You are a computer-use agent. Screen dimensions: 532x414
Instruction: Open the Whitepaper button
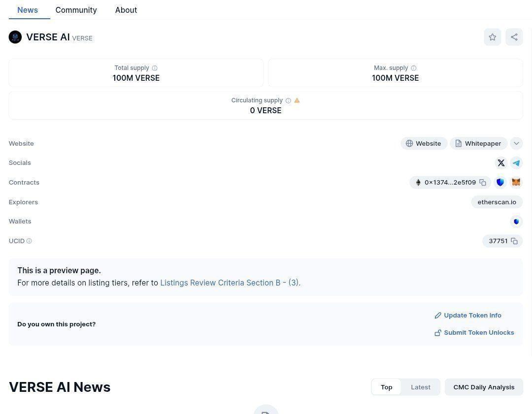pos(478,143)
